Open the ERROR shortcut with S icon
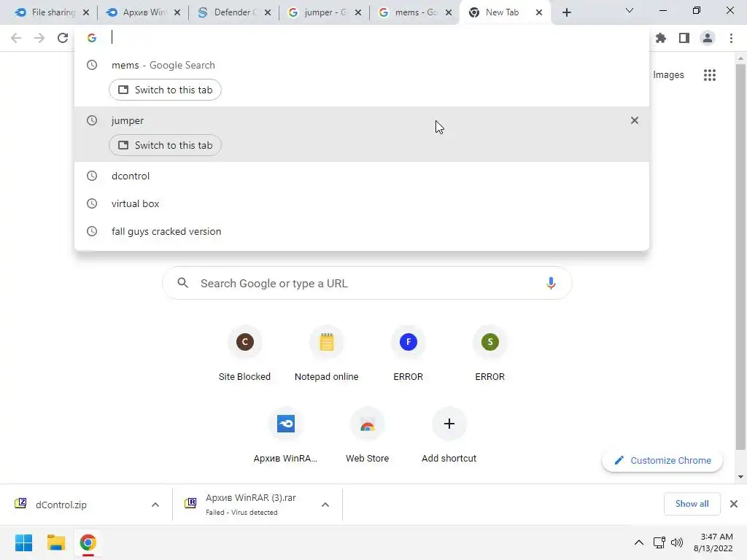This screenshot has height=560, width=747. (x=489, y=355)
